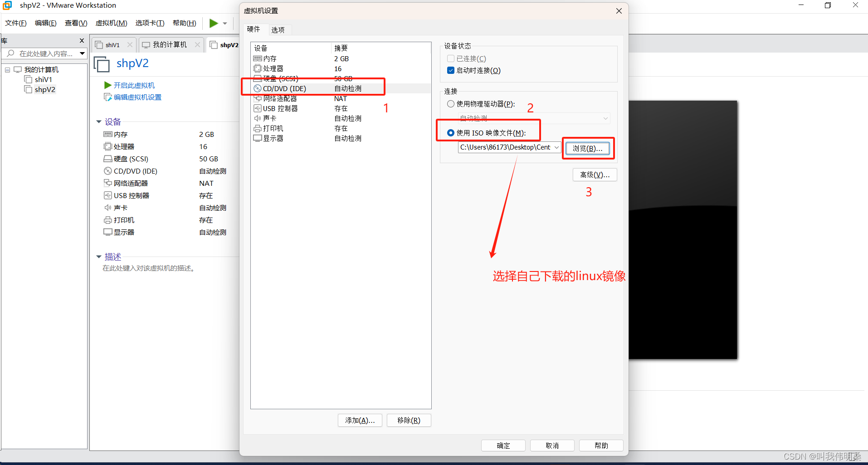Click the 开启此虚拟机 link
868x465 pixels.
pyautogui.click(x=134, y=85)
